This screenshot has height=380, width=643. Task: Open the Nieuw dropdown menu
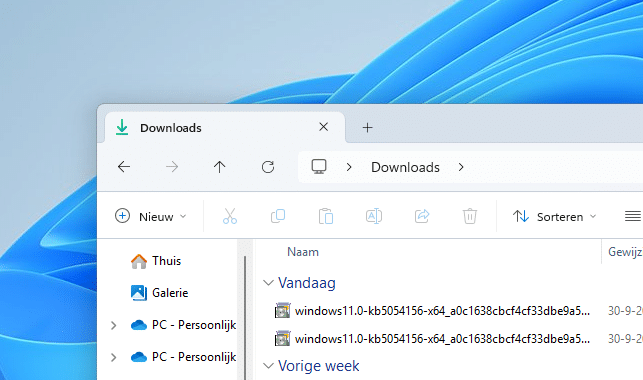(x=150, y=216)
